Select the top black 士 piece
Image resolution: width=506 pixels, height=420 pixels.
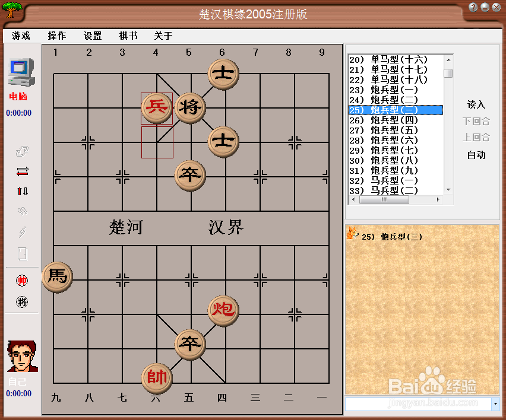[223, 74]
